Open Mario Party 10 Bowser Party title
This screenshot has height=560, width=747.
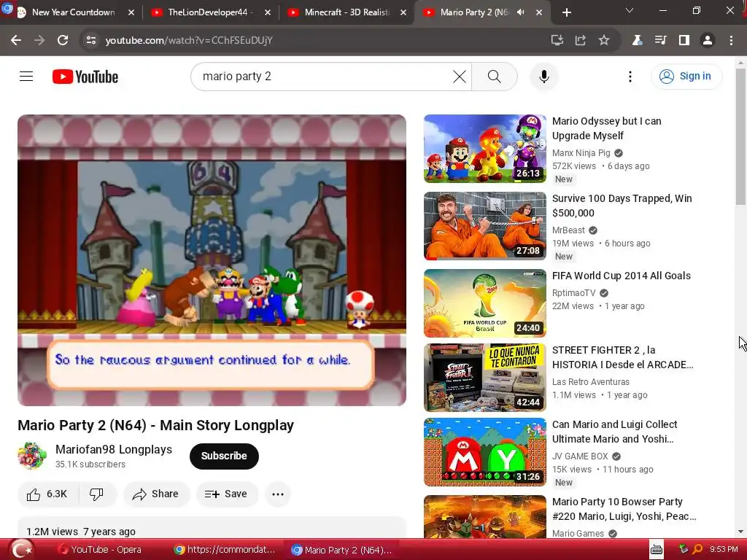(624, 508)
